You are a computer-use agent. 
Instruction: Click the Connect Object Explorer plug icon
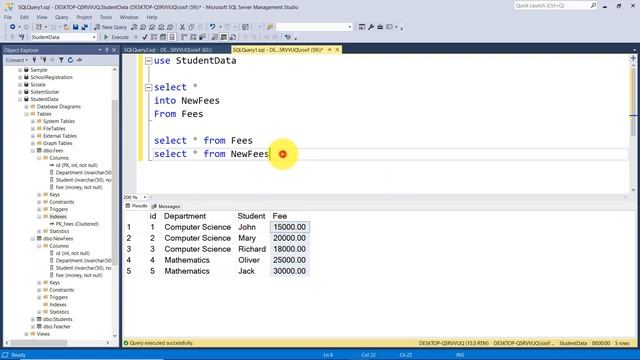(34, 60)
